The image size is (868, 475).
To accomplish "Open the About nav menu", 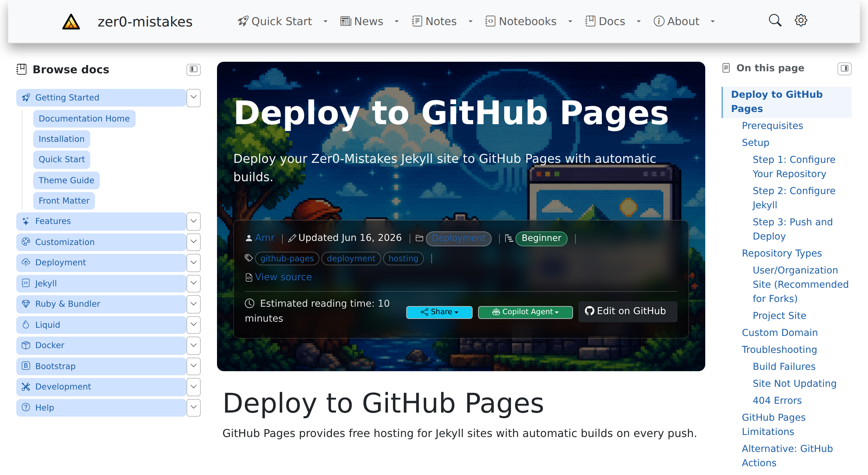I will coord(676,21).
